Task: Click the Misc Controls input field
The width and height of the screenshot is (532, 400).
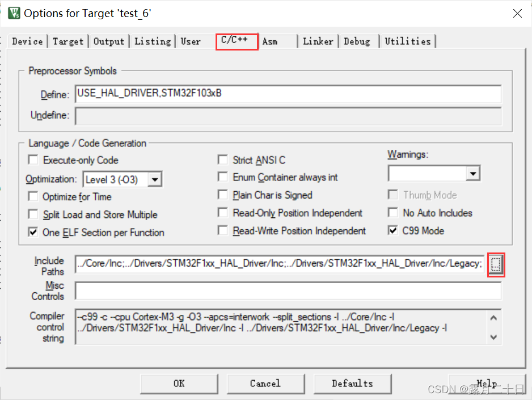Action: click(x=288, y=290)
